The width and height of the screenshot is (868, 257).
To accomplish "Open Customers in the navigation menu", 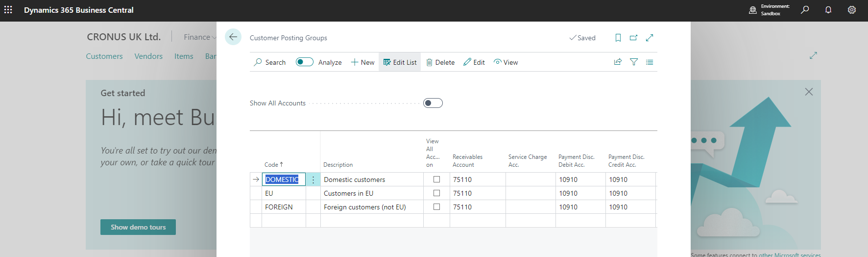I will point(104,56).
